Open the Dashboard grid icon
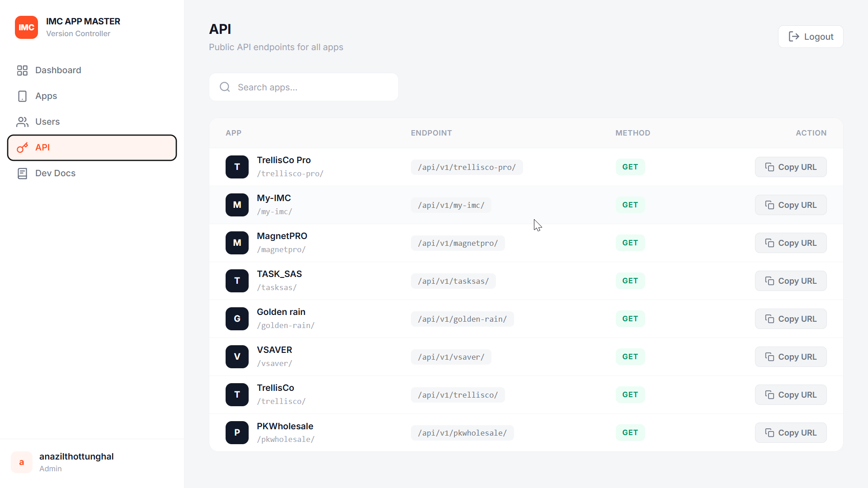The width and height of the screenshot is (868, 488). (x=22, y=70)
